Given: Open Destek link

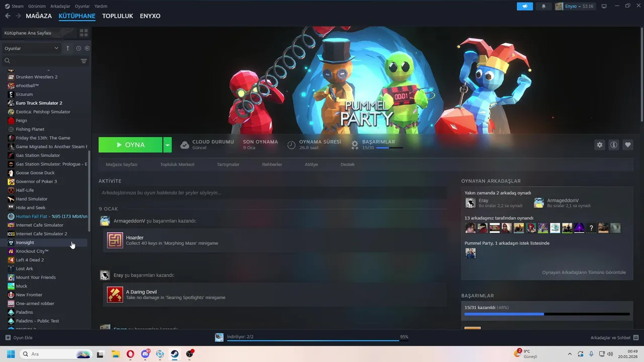Looking at the screenshot, I should pyautogui.click(x=348, y=164).
